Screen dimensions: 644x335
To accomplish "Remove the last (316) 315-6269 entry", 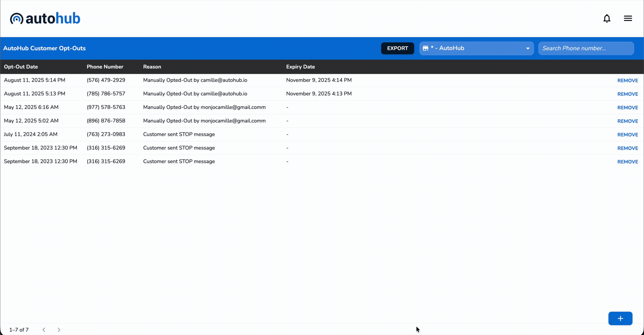I will pyautogui.click(x=627, y=162).
